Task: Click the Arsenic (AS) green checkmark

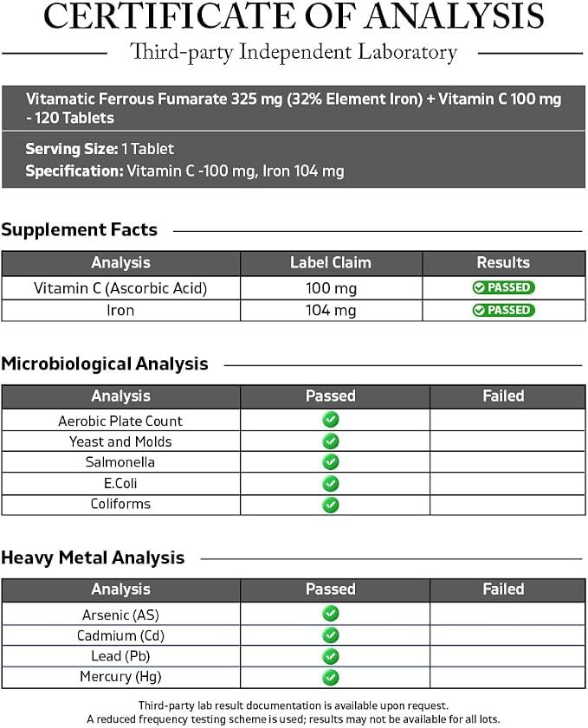Action: 331,614
